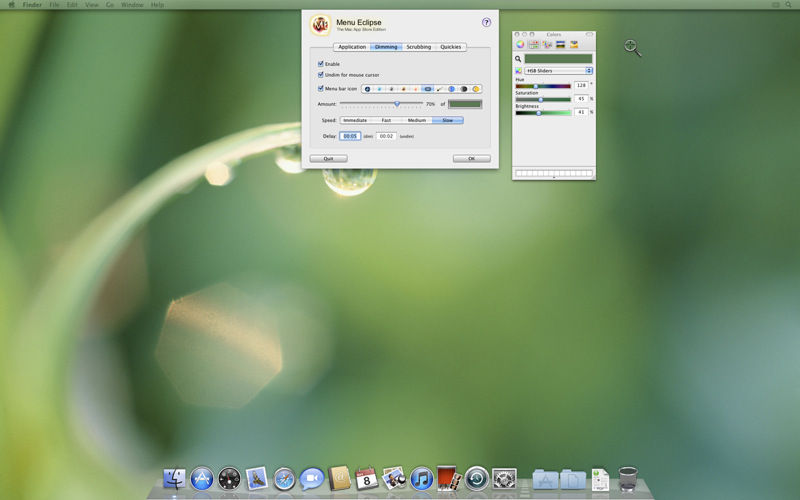Open Address Book from the Dock
Viewport: 800px width, 500px height.
click(x=339, y=479)
